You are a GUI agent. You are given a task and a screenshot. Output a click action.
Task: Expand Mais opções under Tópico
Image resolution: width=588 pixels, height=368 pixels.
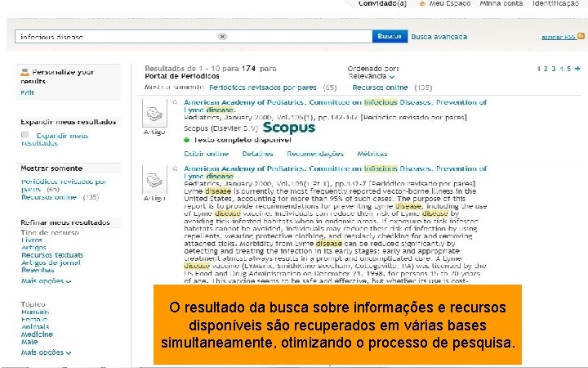click(x=46, y=352)
